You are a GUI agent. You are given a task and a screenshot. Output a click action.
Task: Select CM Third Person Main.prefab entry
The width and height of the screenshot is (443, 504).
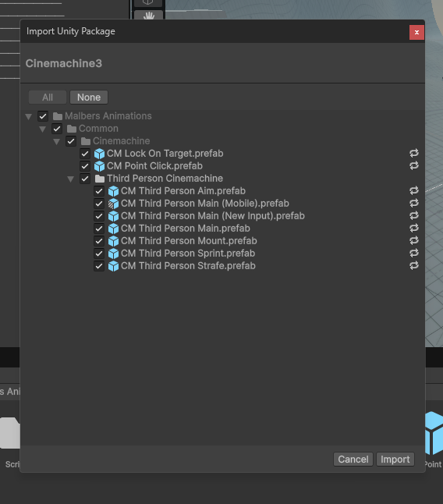(x=186, y=229)
